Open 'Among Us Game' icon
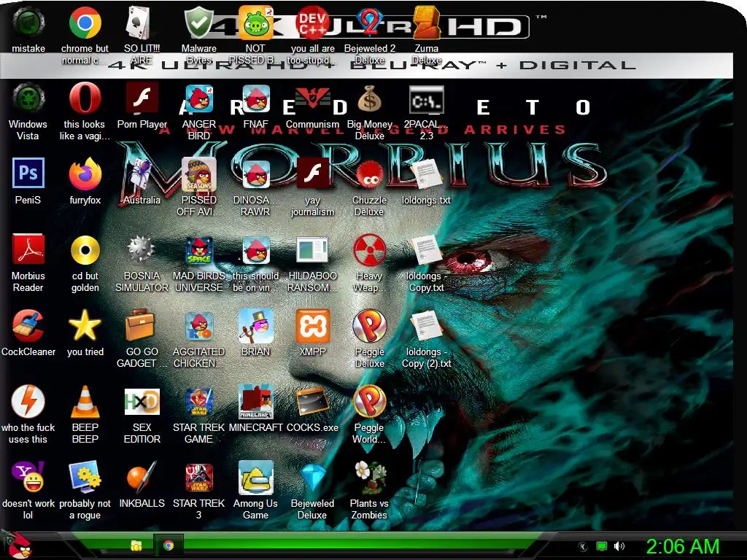Image resolution: width=747 pixels, height=560 pixels. (x=255, y=477)
